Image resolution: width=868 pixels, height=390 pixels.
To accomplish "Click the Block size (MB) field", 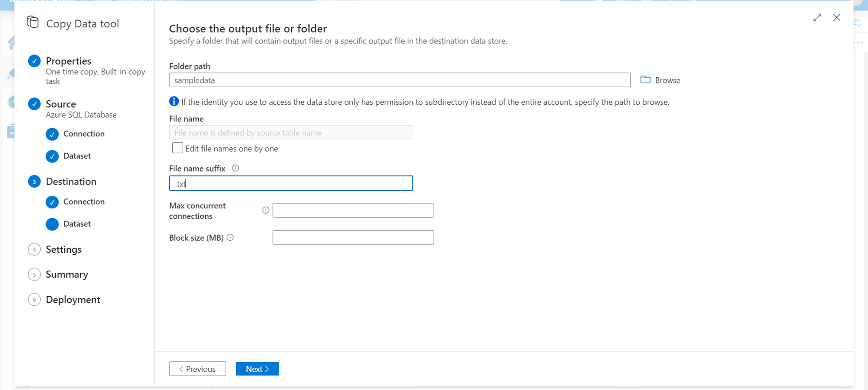I will [353, 238].
